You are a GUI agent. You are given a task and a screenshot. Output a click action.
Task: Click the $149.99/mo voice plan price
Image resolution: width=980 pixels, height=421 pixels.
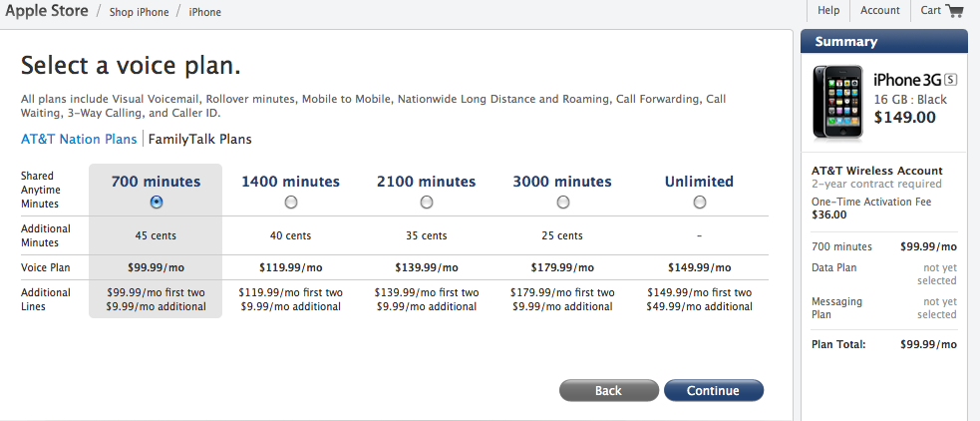pos(700,267)
